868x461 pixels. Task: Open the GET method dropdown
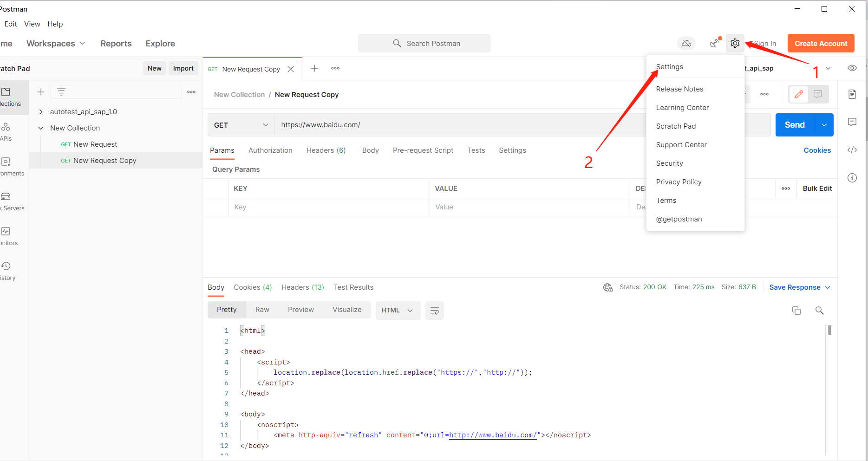[241, 125]
